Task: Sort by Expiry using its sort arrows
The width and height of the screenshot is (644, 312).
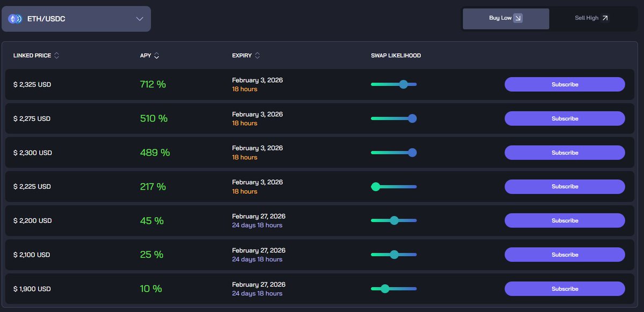Action: pos(258,55)
